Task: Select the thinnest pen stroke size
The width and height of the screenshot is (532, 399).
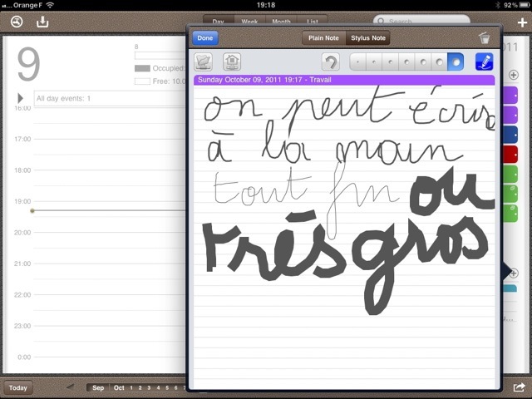Action: [x=359, y=62]
